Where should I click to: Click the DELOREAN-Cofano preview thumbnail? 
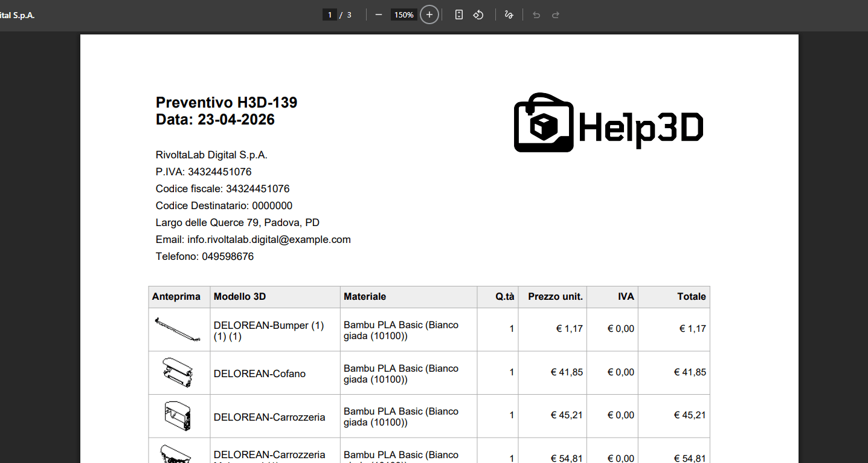[179, 373]
